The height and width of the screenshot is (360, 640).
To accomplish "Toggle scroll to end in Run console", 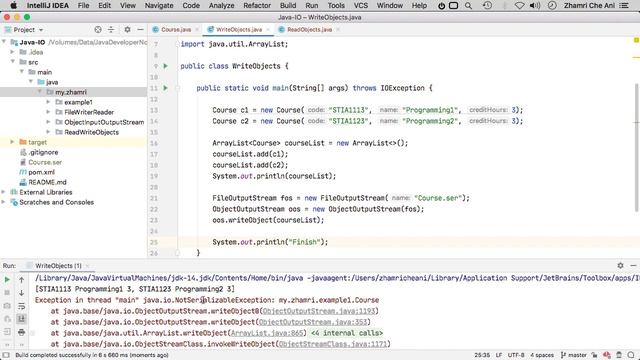I will [x=22, y=319].
